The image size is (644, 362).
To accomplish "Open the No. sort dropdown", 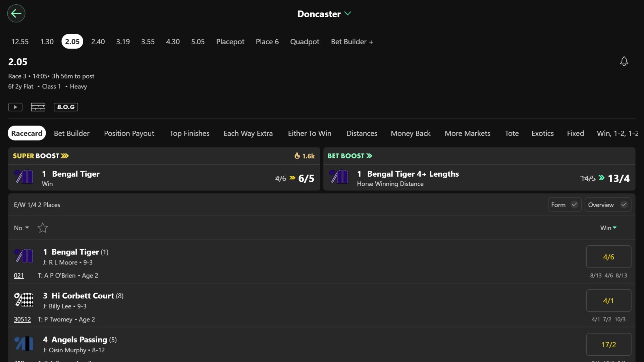I will (21, 228).
